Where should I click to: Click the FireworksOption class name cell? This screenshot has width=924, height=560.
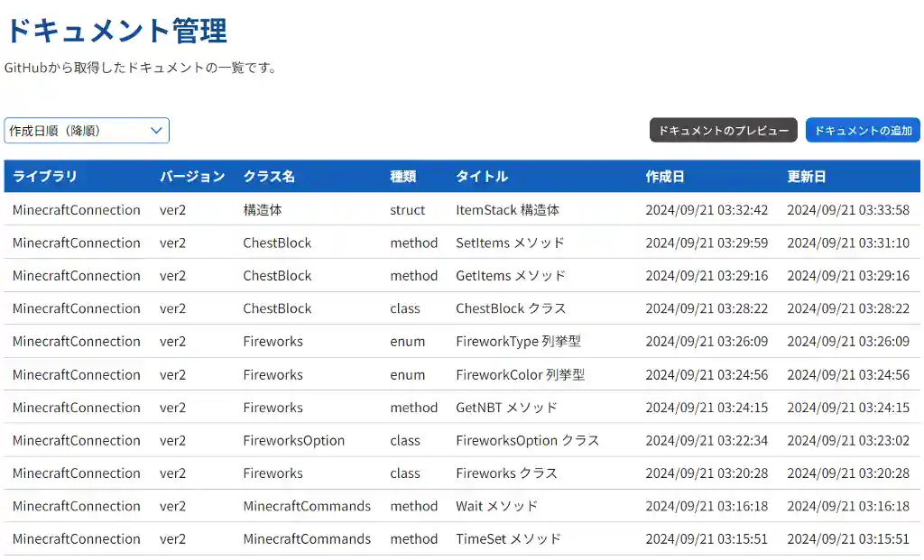(293, 440)
